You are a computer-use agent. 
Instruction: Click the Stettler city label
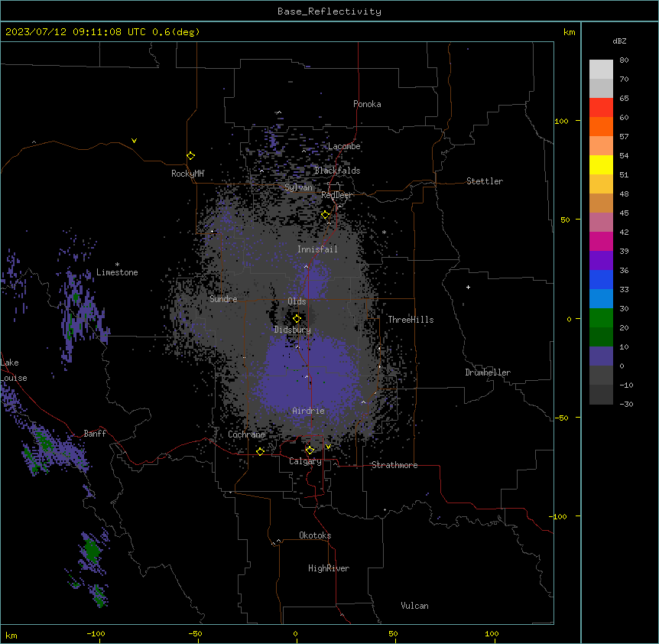[485, 181]
